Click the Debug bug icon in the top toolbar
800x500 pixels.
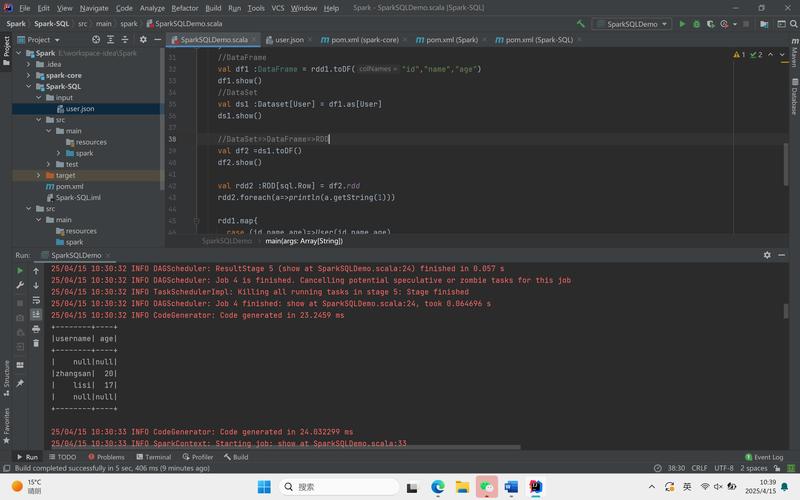tap(696, 23)
